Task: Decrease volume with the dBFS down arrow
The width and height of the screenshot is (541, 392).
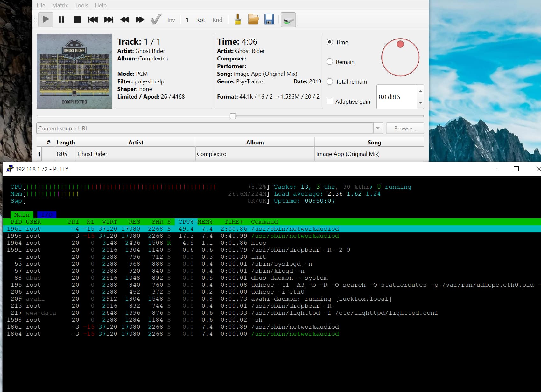Action: (x=420, y=103)
